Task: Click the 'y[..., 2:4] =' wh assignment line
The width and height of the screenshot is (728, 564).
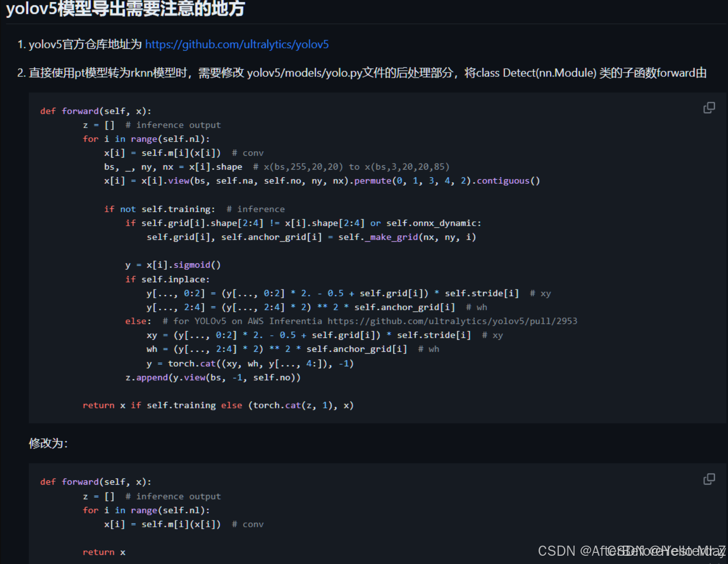Action: 317,307
